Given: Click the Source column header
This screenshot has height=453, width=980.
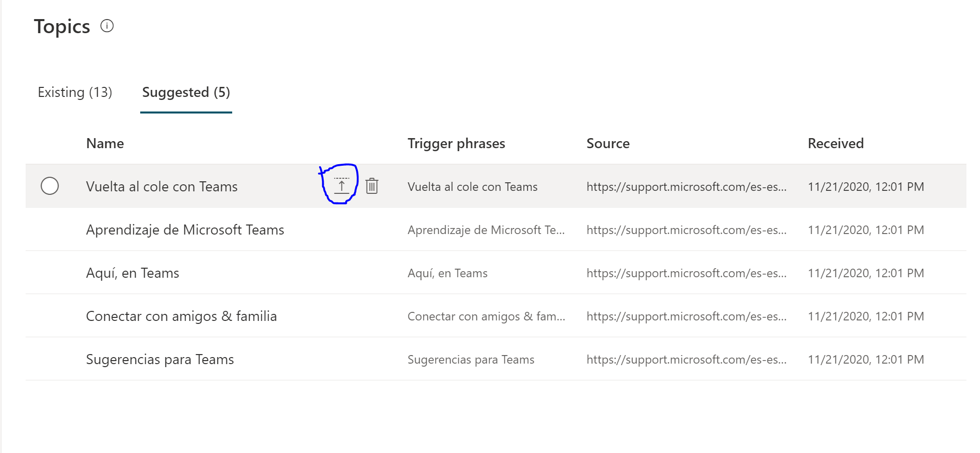Looking at the screenshot, I should coord(608,144).
